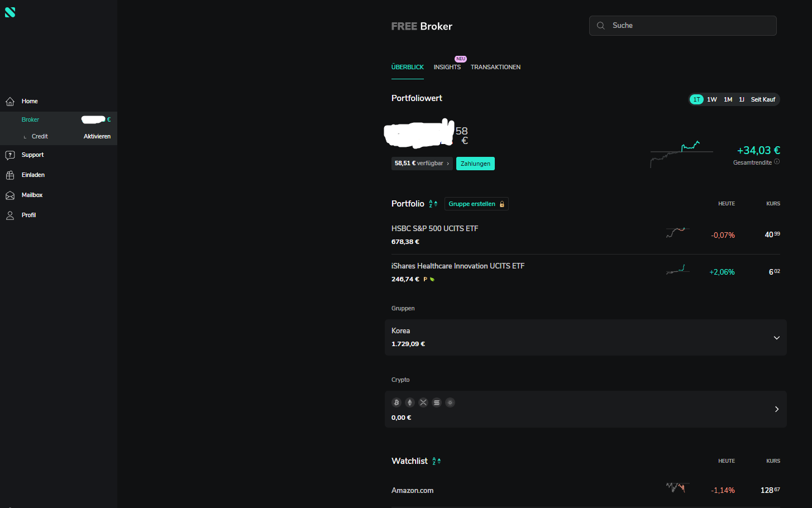Click the Korea 1.729,09 € value
This screenshot has width=812, height=508.
(408, 344)
